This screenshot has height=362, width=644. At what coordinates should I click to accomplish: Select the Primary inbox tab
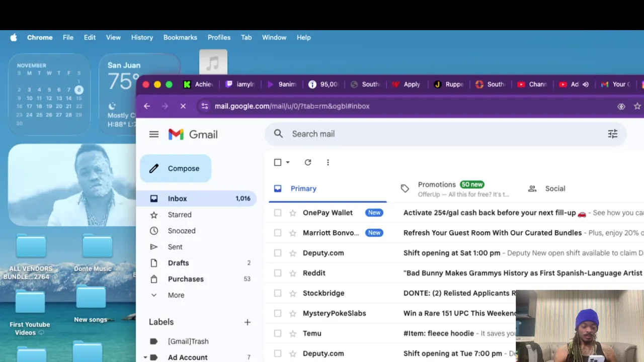[328, 189]
